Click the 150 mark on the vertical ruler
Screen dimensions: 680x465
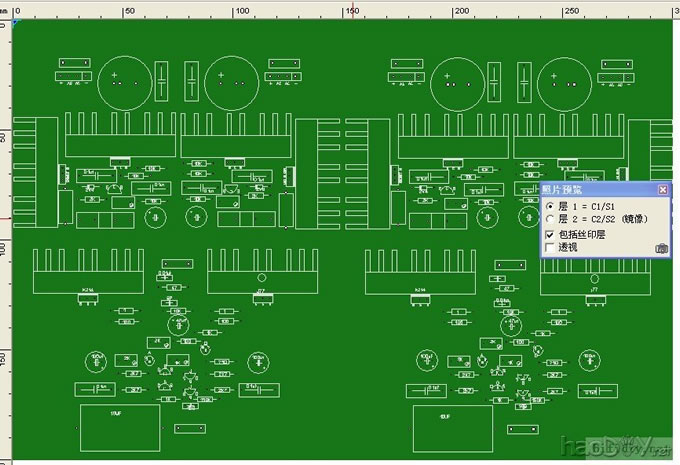[5, 358]
